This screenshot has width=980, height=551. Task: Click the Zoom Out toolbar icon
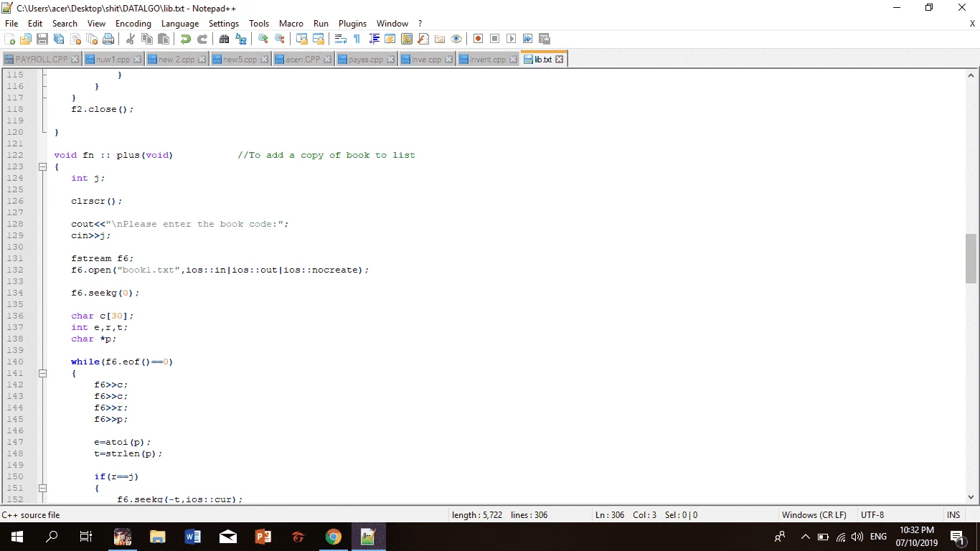pos(280,39)
